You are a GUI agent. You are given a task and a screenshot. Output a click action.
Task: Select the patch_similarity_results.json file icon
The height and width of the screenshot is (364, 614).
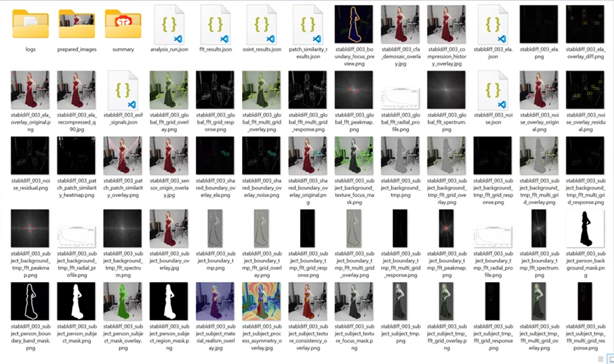point(308,24)
